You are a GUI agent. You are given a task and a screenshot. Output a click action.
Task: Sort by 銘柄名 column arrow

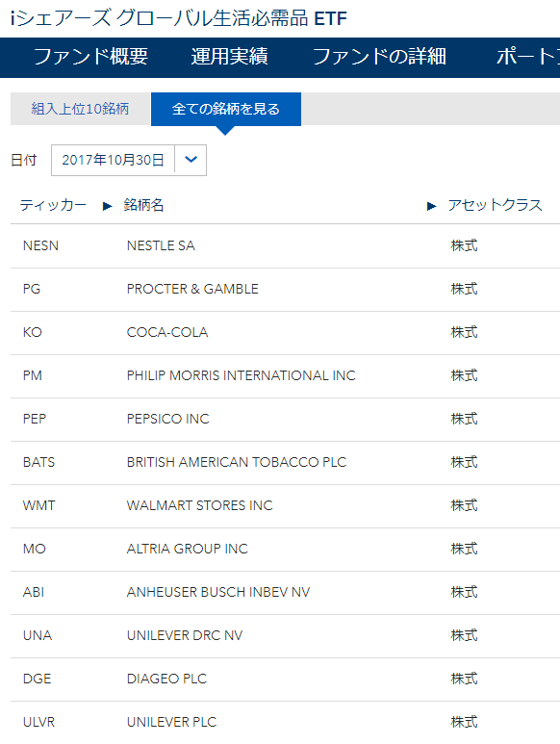[108, 206]
